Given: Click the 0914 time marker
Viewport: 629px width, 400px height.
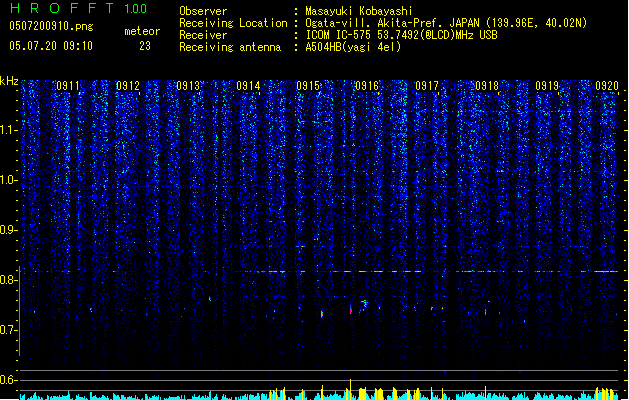Looking at the screenshot, I should (x=248, y=86).
